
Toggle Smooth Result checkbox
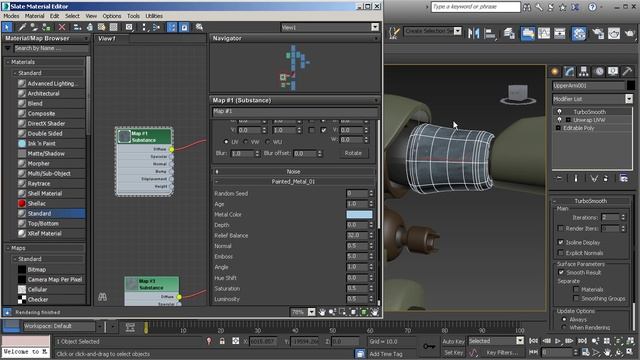click(560, 272)
